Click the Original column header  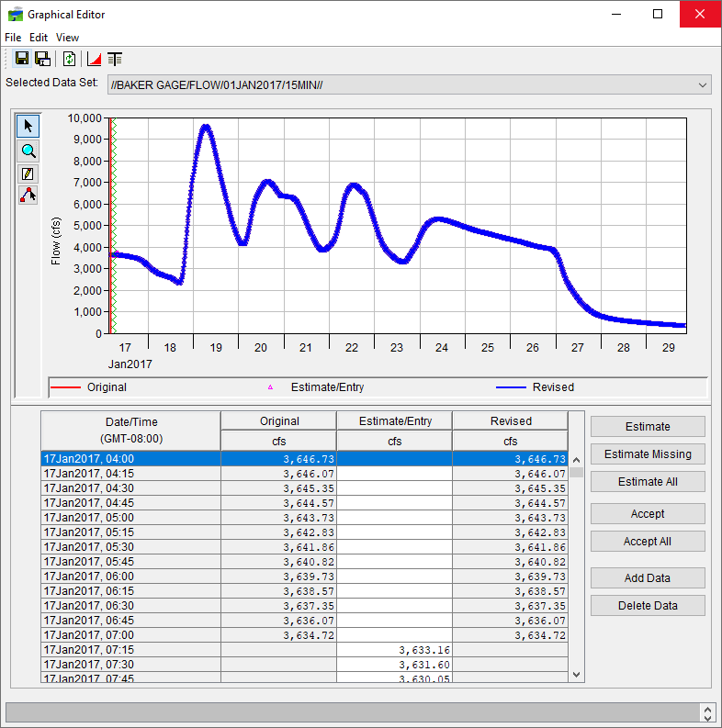click(278, 421)
